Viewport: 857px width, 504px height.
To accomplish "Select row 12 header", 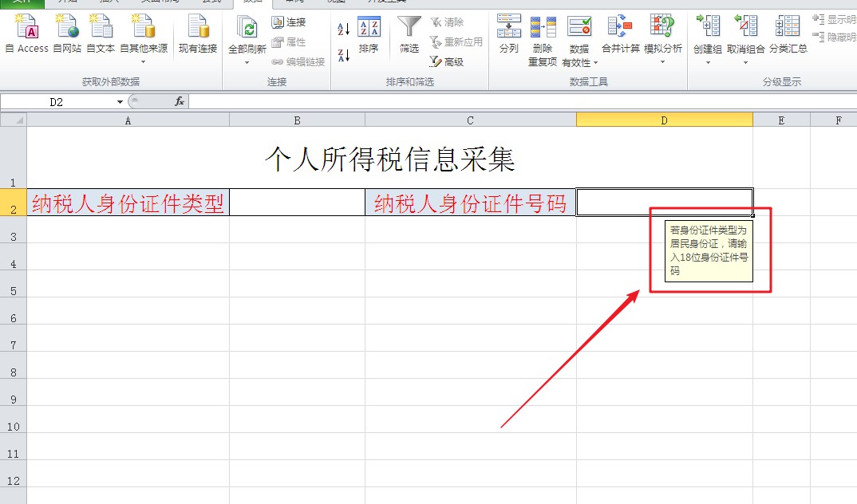I will pos(14,474).
